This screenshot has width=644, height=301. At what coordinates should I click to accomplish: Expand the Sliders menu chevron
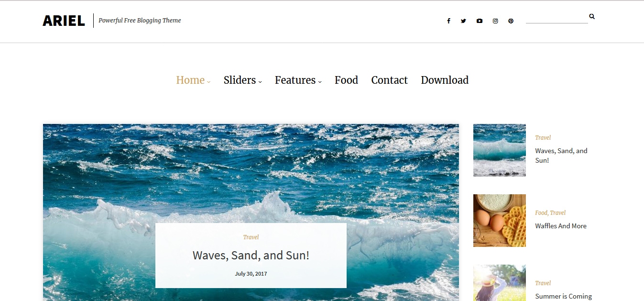(260, 82)
